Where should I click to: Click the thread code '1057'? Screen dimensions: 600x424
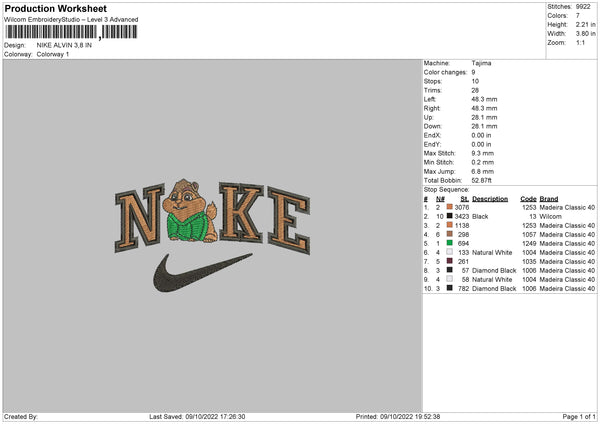(529, 235)
